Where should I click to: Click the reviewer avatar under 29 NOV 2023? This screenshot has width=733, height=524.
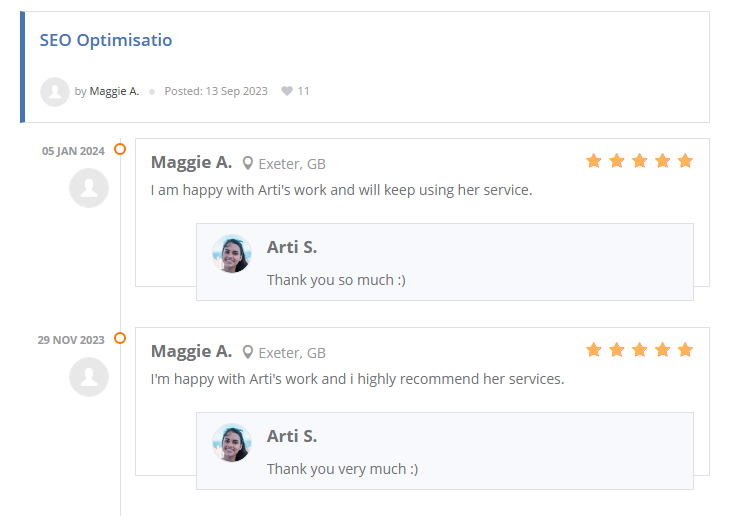[x=89, y=377]
